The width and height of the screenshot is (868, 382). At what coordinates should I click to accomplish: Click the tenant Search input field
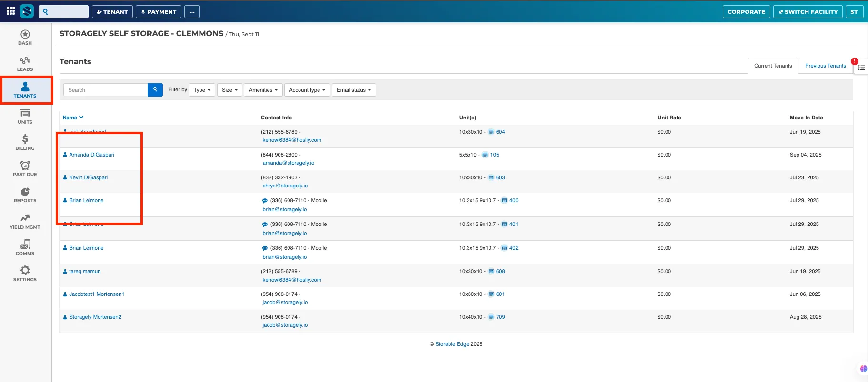pos(106,90)
